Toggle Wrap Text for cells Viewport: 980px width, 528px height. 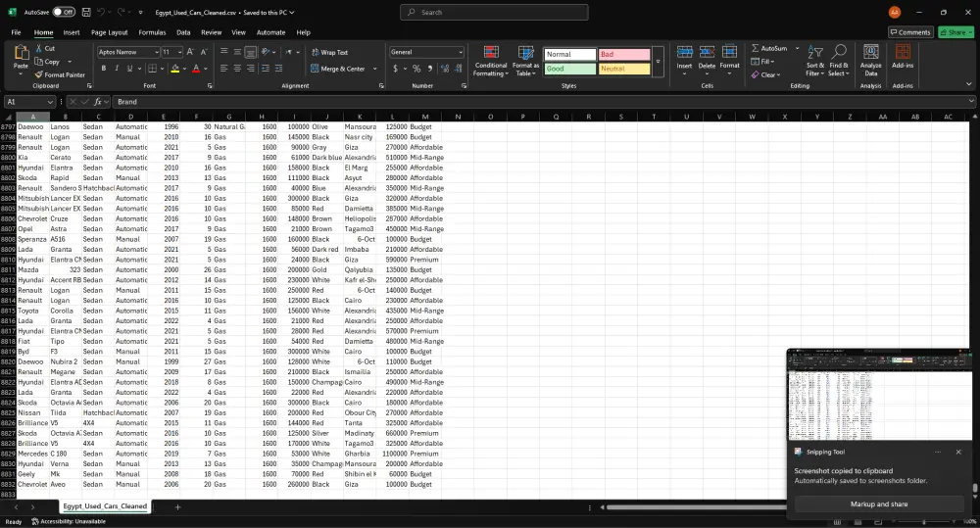click(329, 52)
